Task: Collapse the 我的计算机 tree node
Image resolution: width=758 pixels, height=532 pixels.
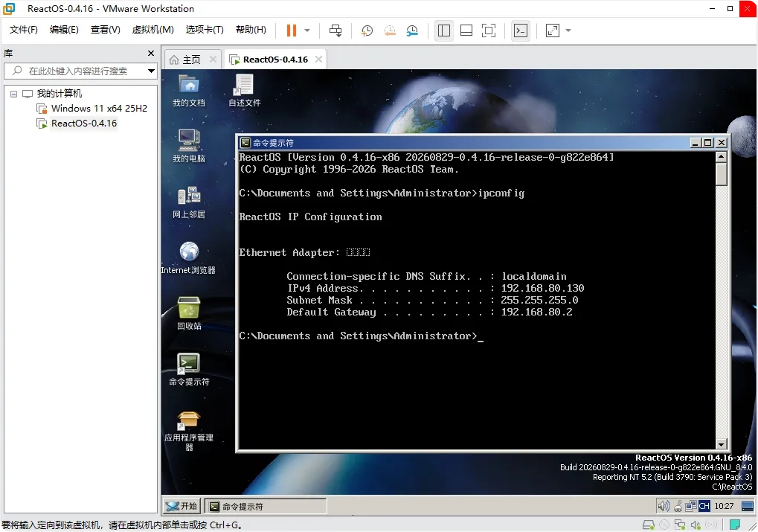Action: click(13, 94)
